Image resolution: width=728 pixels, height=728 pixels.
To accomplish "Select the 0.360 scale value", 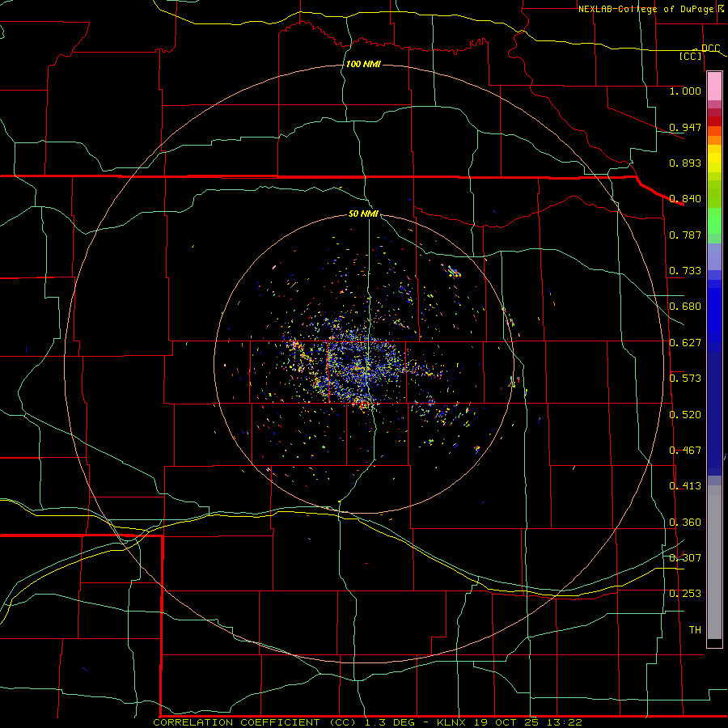I will (x=685, y=523).
